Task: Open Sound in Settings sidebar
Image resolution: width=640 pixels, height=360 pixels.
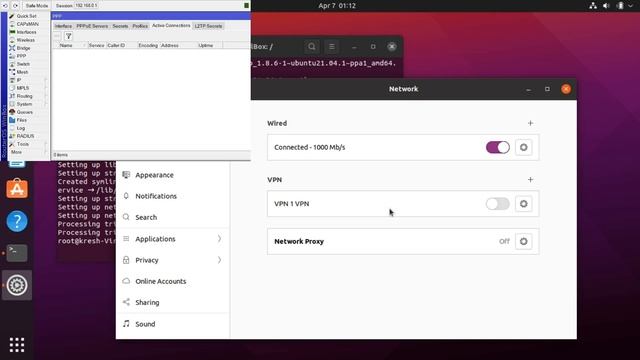Action: pyautogui.click(x=173, y=324)
